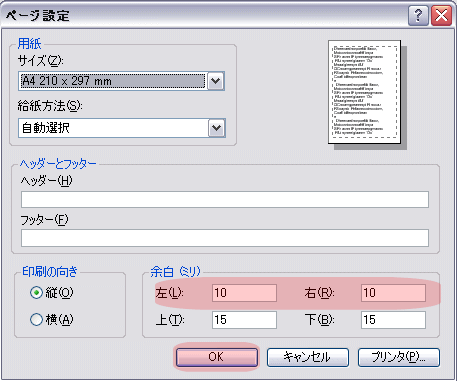Click the 上 top margin field
This screenshot has width=457, height=381.
[244, 320]
